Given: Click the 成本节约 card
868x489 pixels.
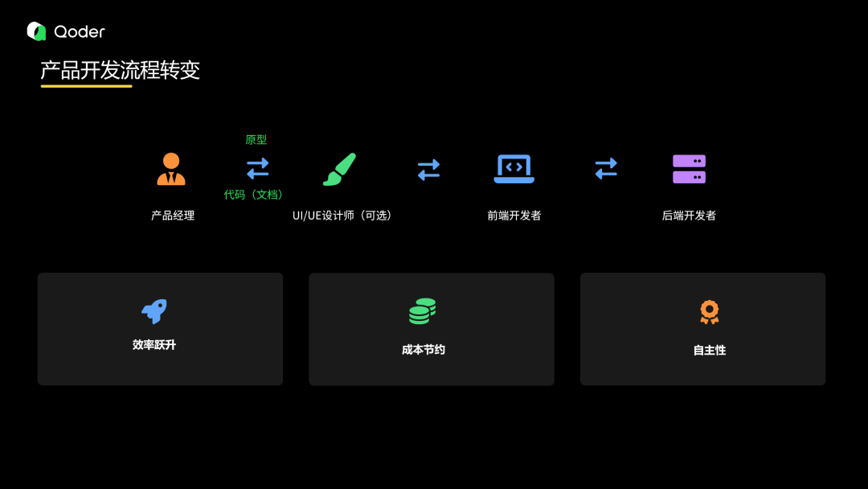Looking at the screenshot, I should click(431, 328).
